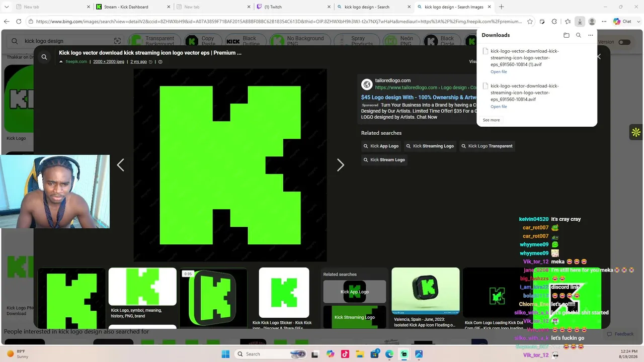Click the 2 yrs ago date link

(138, 62)
